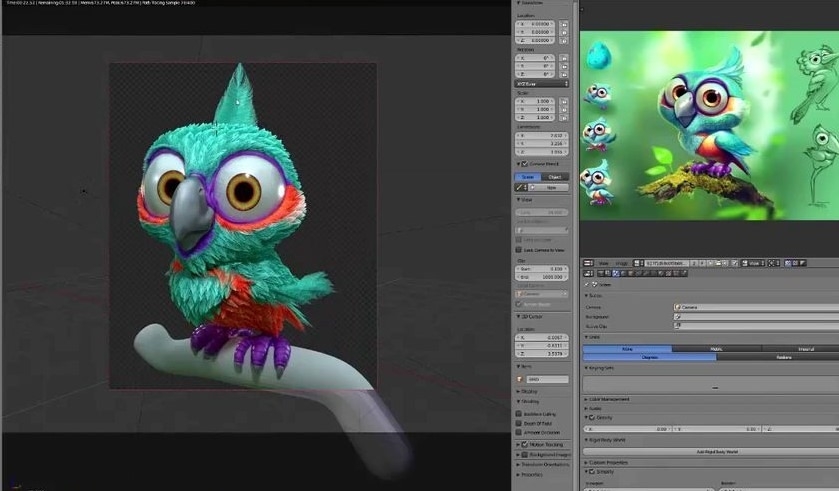Collapse the 3D Cursor panel
The width and height of the screenshot is (839, 491).
pos(518,317)
